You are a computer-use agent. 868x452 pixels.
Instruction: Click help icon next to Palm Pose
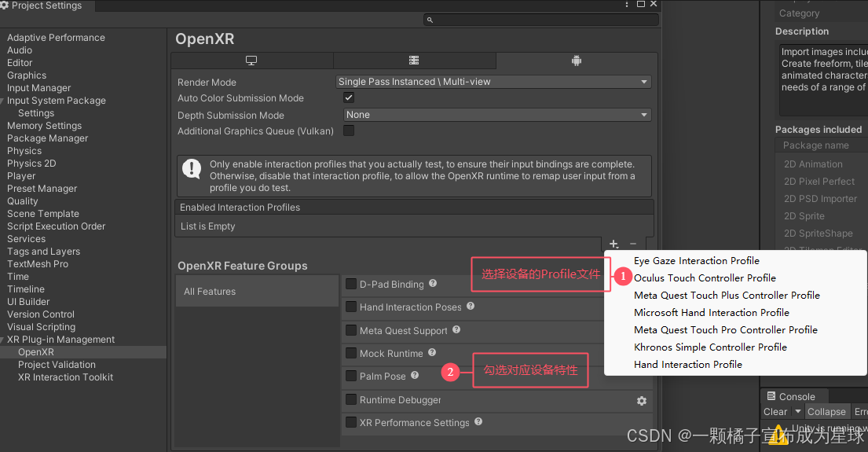point(415,375)
